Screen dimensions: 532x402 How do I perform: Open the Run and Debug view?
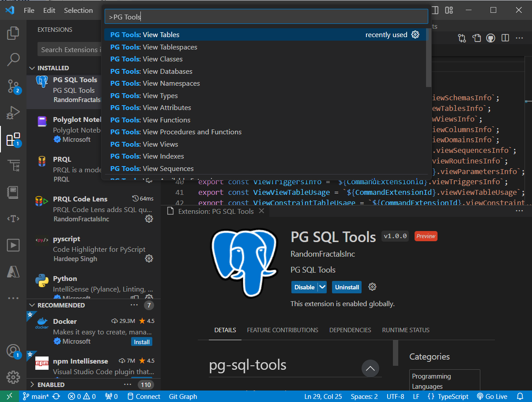[13, 113]
